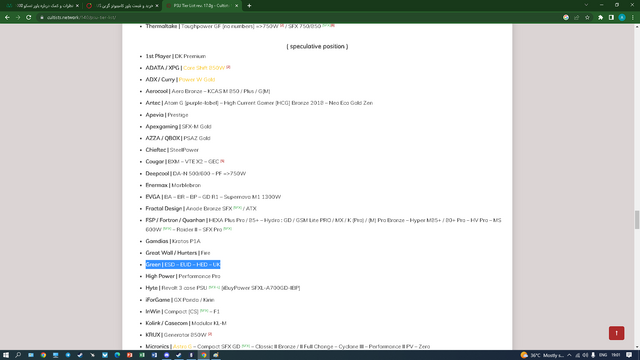Click the speculative position heading

(x=317, y=46)
